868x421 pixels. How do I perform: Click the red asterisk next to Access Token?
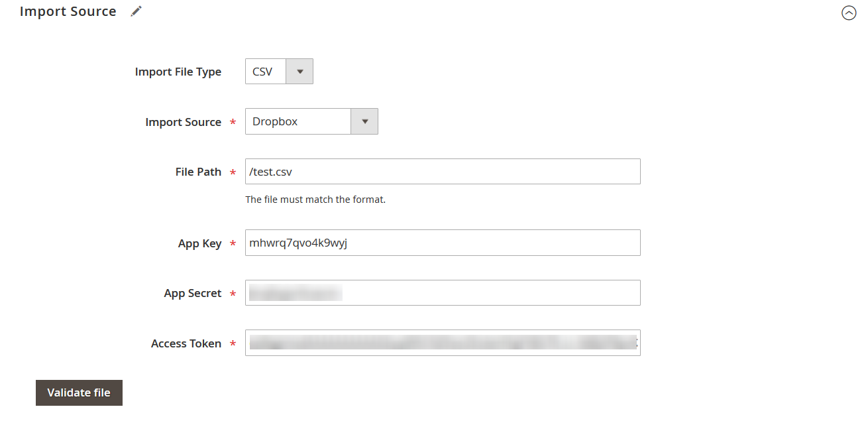click(233, 344)
